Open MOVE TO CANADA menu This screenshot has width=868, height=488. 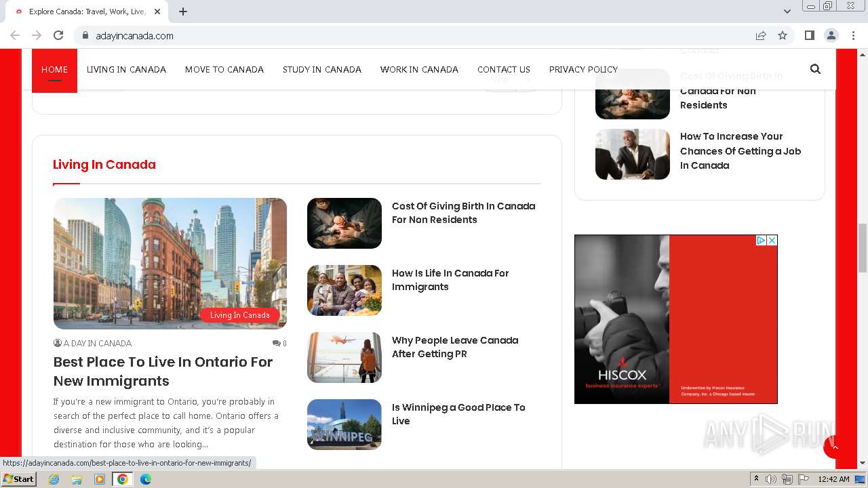coord(224,69)
